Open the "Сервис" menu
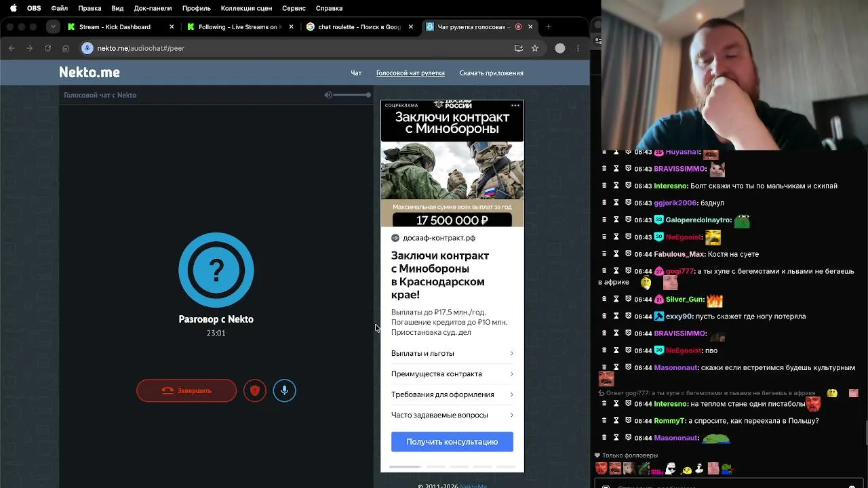The width and height of the screenshot is (868, 488). (x=294, y=8)
